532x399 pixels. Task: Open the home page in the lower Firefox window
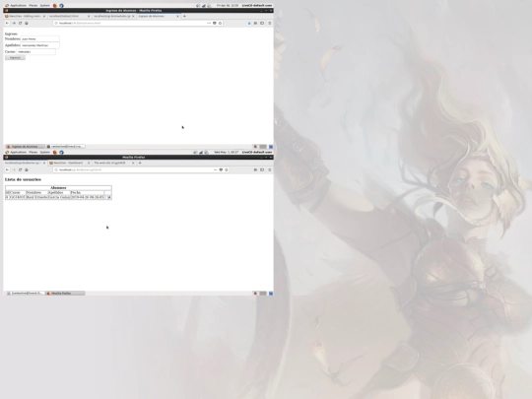27,169
